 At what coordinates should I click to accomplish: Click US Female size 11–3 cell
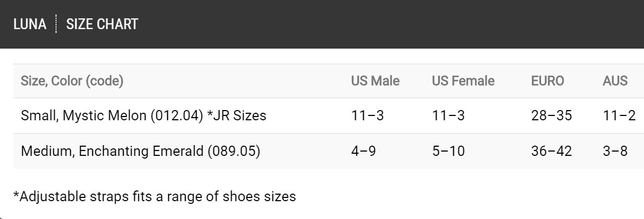pos(448,115)
